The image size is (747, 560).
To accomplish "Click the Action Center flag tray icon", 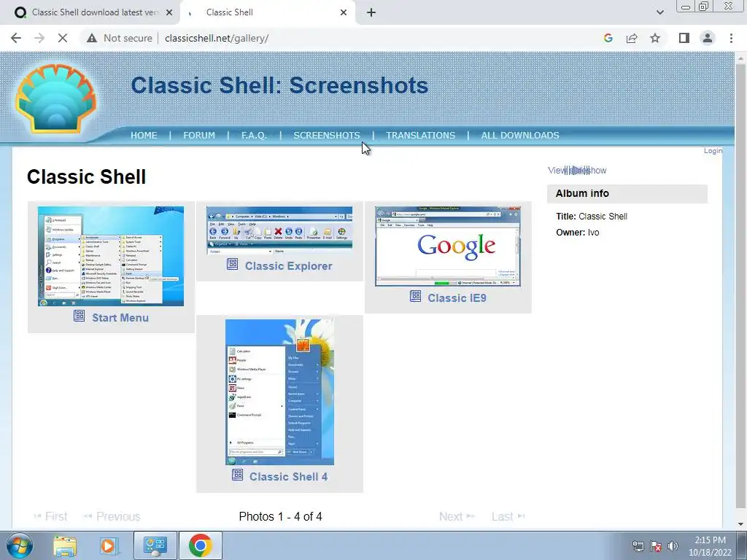I will tap(656, 546).
